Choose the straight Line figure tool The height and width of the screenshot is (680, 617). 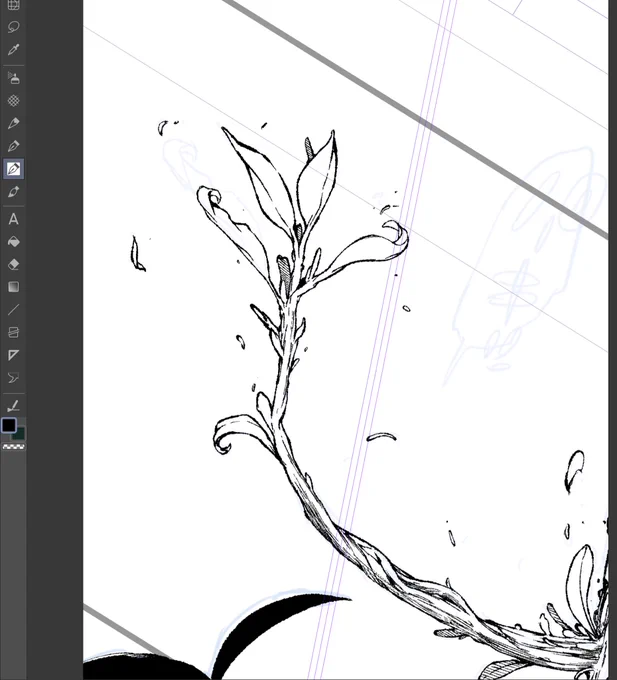click(13, 309)
